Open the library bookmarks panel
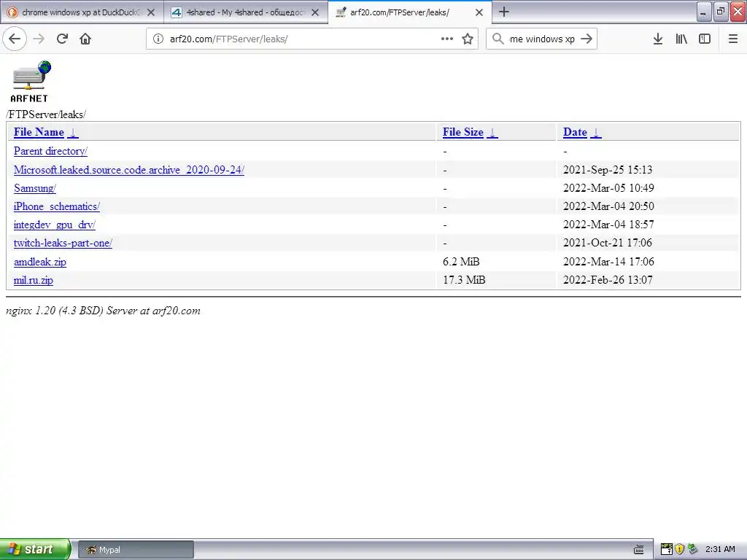Viewport: 747px width, 560px height. click(681, 39)
